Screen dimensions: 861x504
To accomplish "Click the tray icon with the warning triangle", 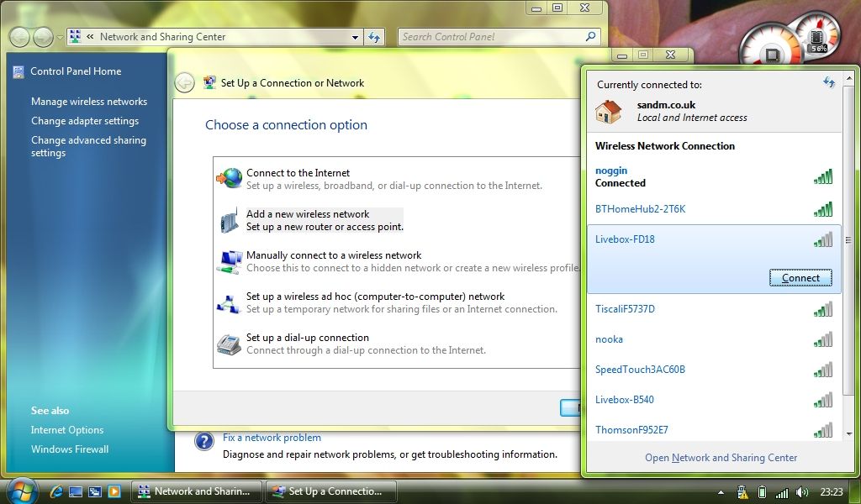I will (x=742, y=492).
